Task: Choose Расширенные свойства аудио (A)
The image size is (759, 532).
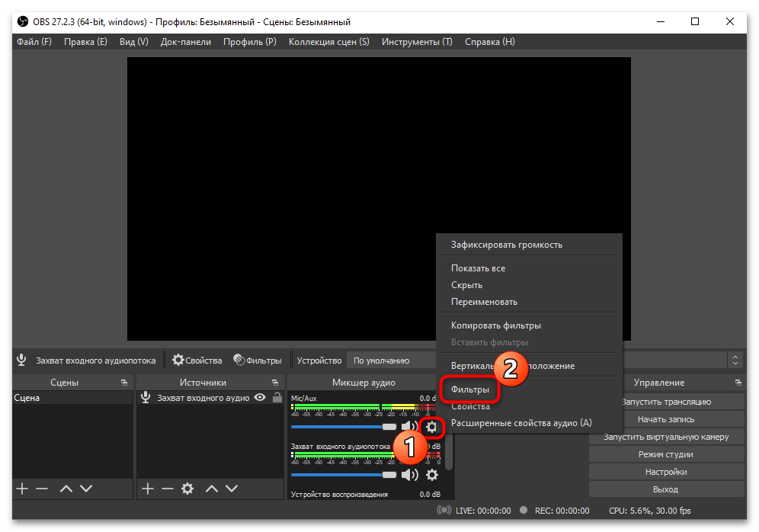Action: coord(520,423)
